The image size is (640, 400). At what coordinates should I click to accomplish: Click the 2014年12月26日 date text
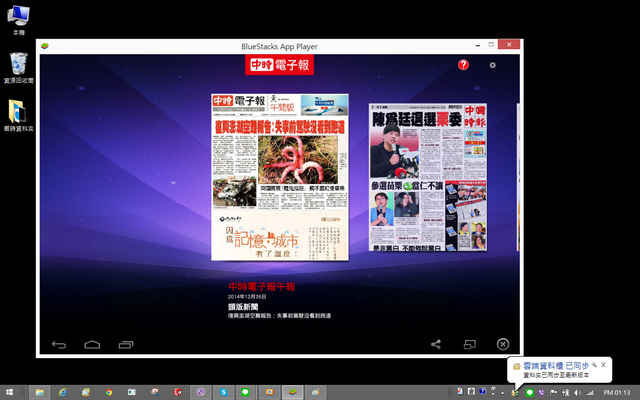click(247, 297)
